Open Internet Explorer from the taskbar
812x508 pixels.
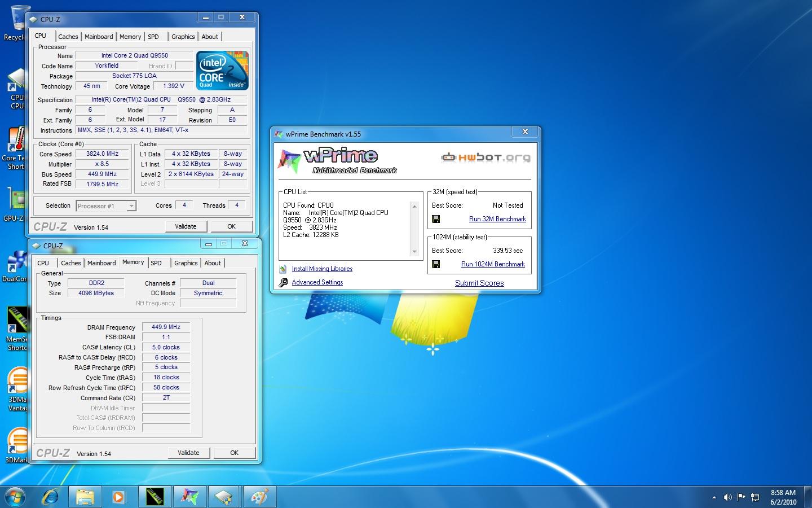[x=51, y=497]
